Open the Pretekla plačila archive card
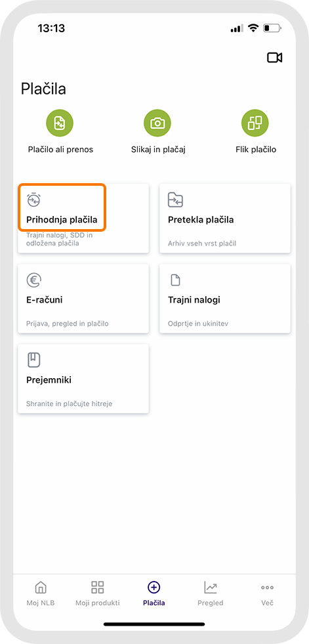Screen dimensions: 309x644 [225, 218]
